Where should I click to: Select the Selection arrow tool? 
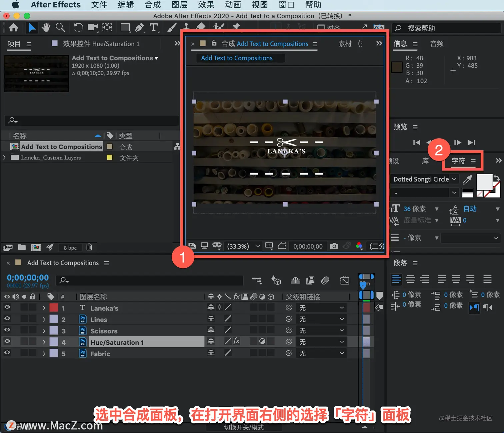click(32, 28)
